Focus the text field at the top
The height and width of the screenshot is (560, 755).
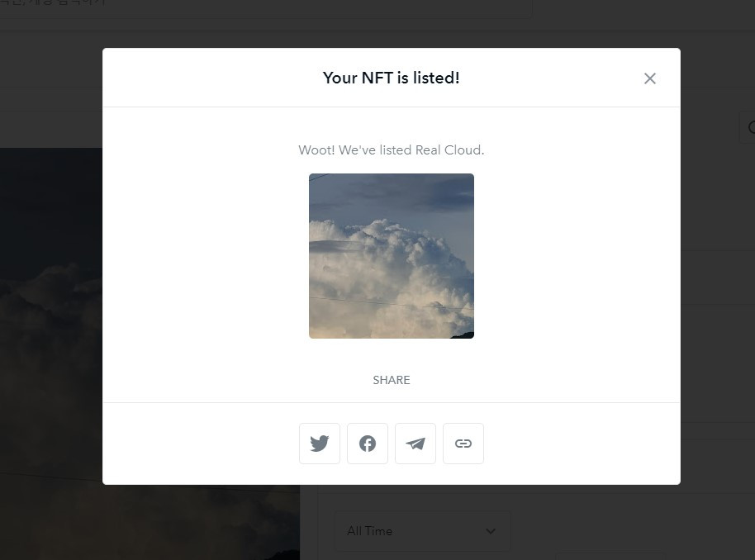point(265,8)
